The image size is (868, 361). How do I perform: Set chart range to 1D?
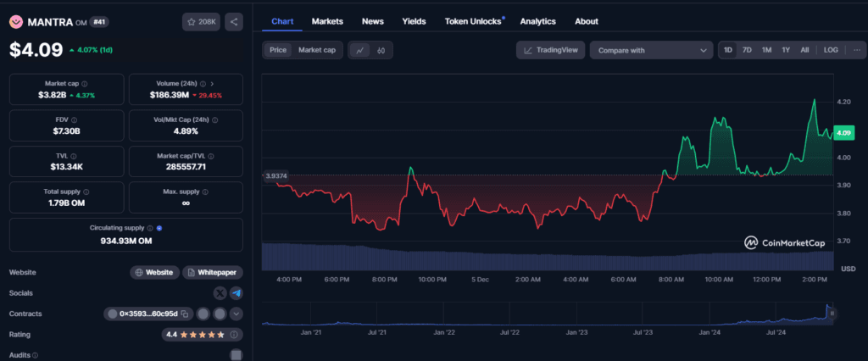click(x=728, y=50)
